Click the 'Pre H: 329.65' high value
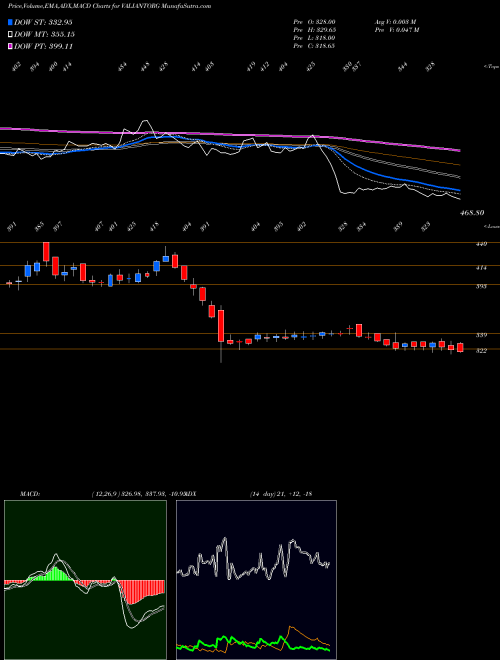The width and height of the screenshot is (500, 660). tap(314, 30)
